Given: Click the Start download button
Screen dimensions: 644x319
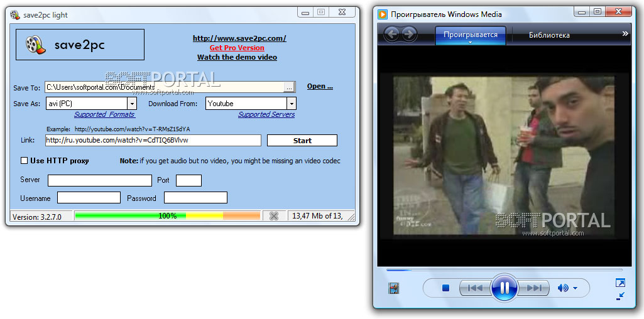Looking at the screenshot, I should (x=302, y=141).
